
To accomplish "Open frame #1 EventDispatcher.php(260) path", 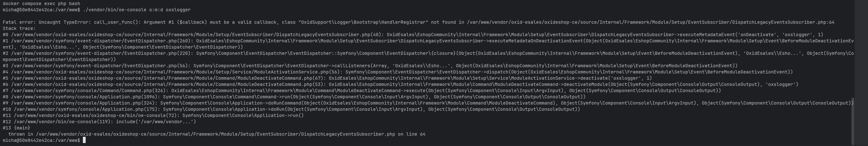I will click(x=101, y=41).
